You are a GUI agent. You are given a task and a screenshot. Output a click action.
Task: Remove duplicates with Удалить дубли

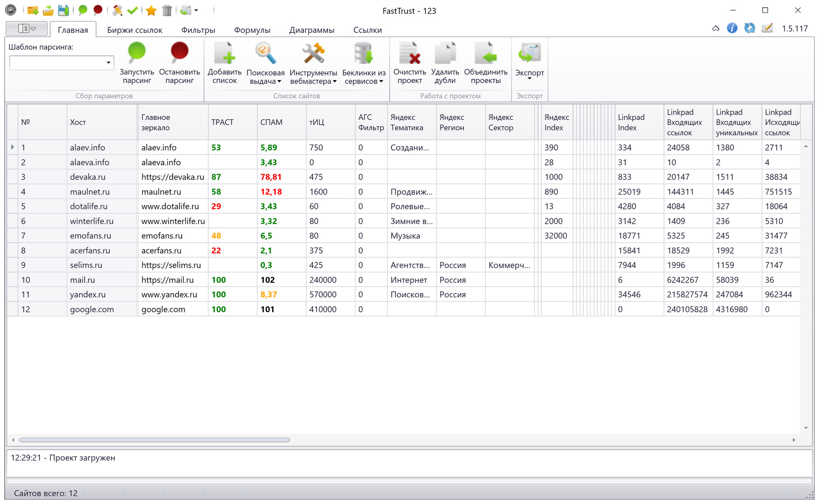coord(445,63)
